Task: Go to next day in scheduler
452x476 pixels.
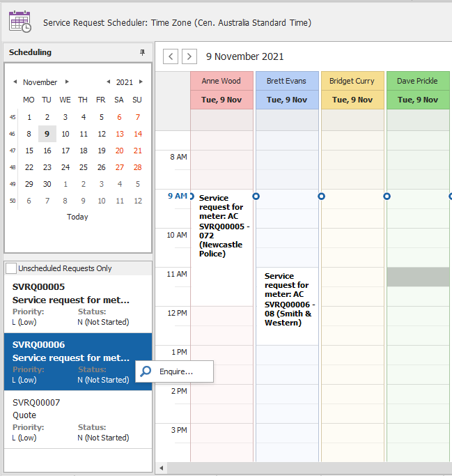Action: (189, 56)
